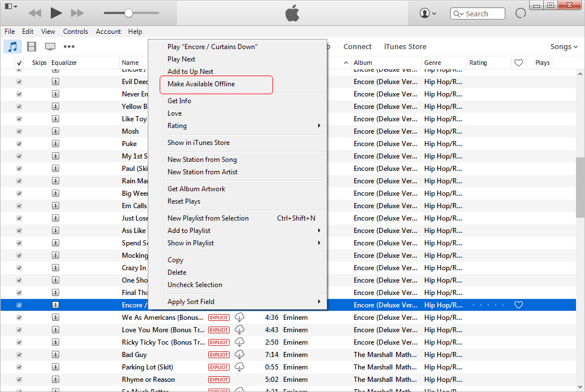The width and height of the screenshot is (585, 392).
Task: Click the sort arrow before the Album column
Action: (x=346, y=63)
